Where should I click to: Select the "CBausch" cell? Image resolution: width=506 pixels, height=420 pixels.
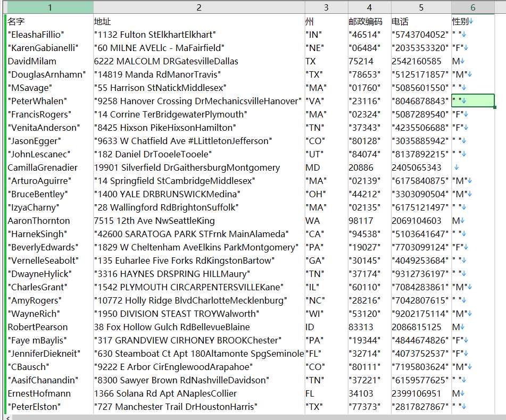[49, 367]
